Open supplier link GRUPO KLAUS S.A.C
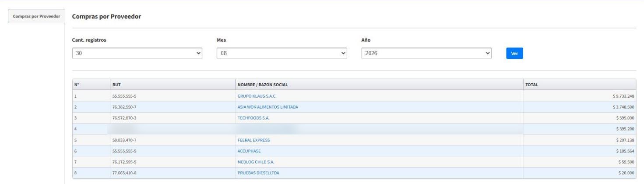The height and width of the screenshot is (184, 644). tap(256, 96)
